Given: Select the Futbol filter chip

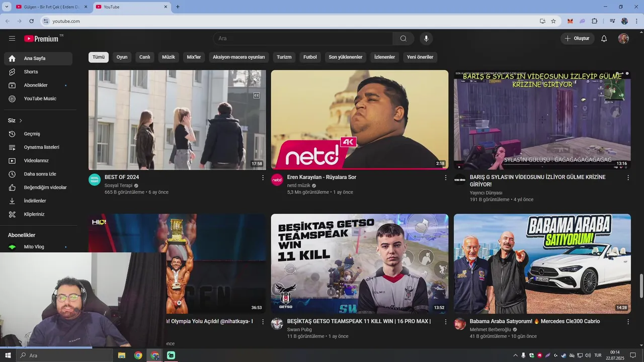Looking at the screenshot, I should (310, 57).
